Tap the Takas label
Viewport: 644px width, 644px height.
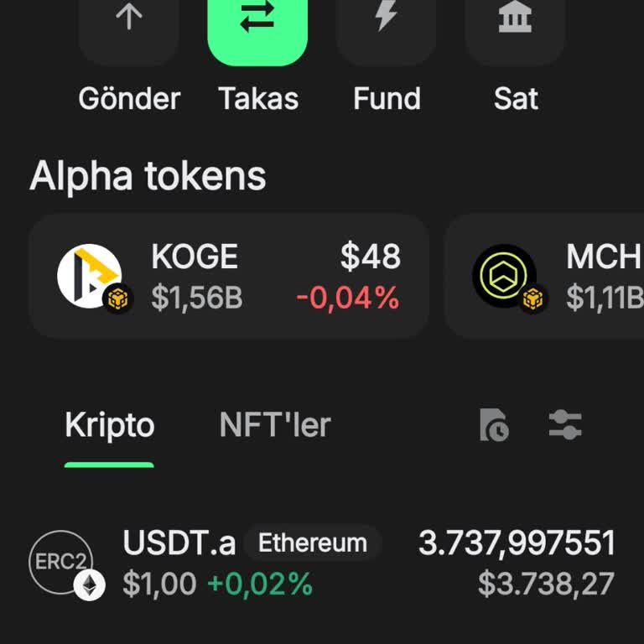click(x=258, y=99)
